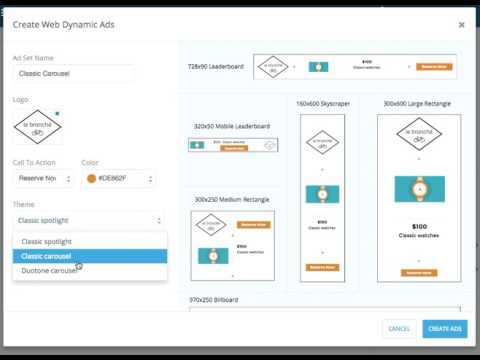The height and width of the screenshot is (360, 480).
Task: Click the diamond logo in Leaderboard preview
Action: tap(273, 67)
